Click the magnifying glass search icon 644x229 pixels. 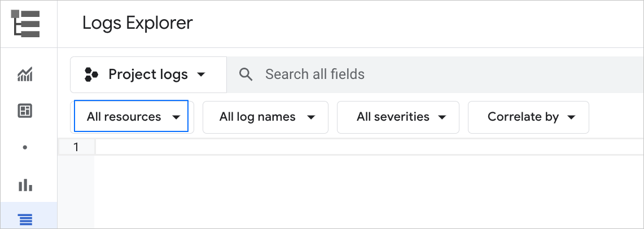pos(246,74)
